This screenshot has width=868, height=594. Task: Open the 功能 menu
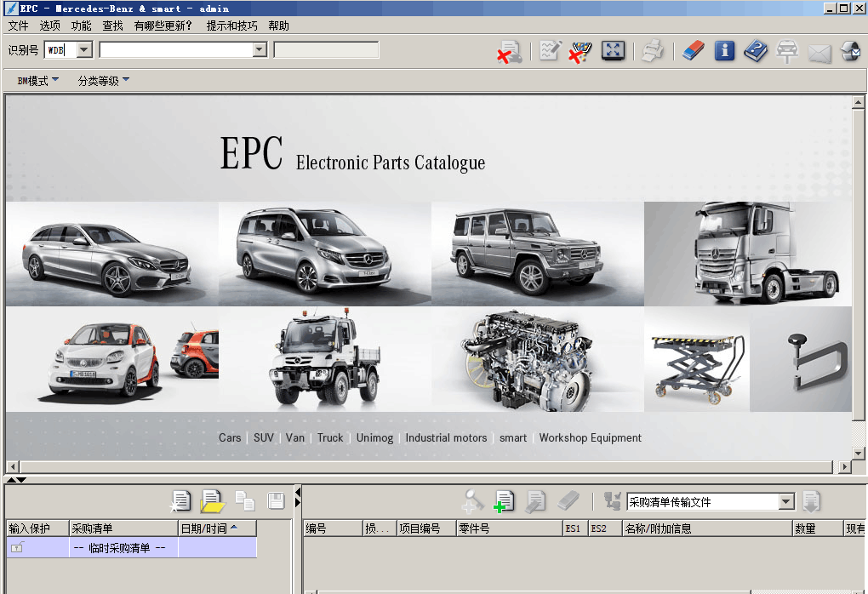click(82, 26)
